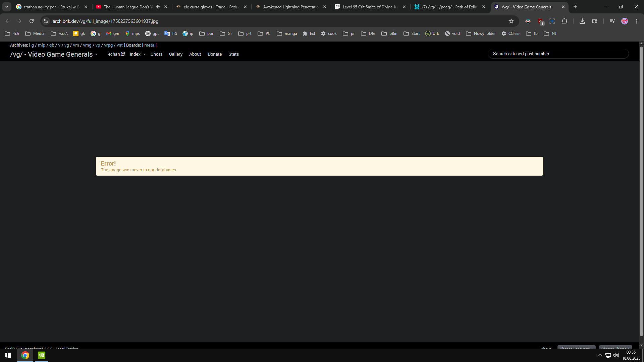This screenshot has height=362, width=644.
Task: Open the Ext bookmark
Action: pos(309,34)
